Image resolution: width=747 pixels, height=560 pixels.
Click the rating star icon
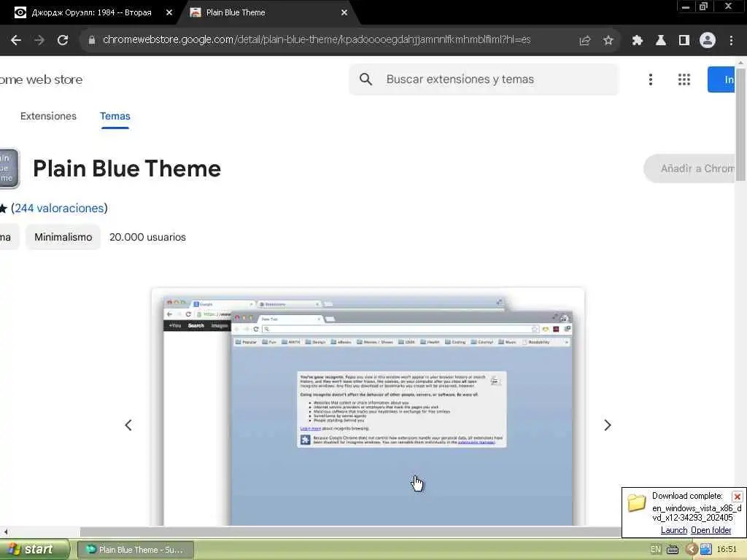coord(3,208)
